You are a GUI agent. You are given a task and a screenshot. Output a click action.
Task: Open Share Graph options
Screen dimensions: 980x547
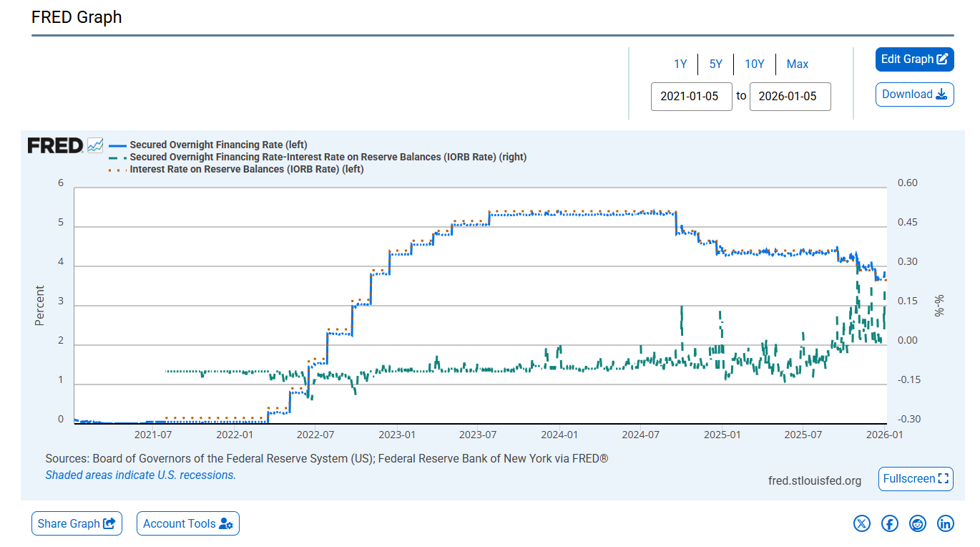coord(77,523)
